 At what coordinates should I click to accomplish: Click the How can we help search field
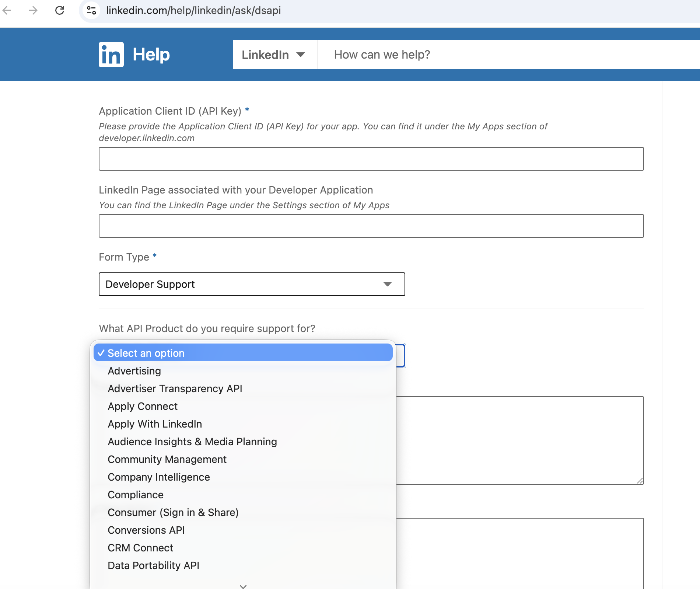tap(508, 55)
